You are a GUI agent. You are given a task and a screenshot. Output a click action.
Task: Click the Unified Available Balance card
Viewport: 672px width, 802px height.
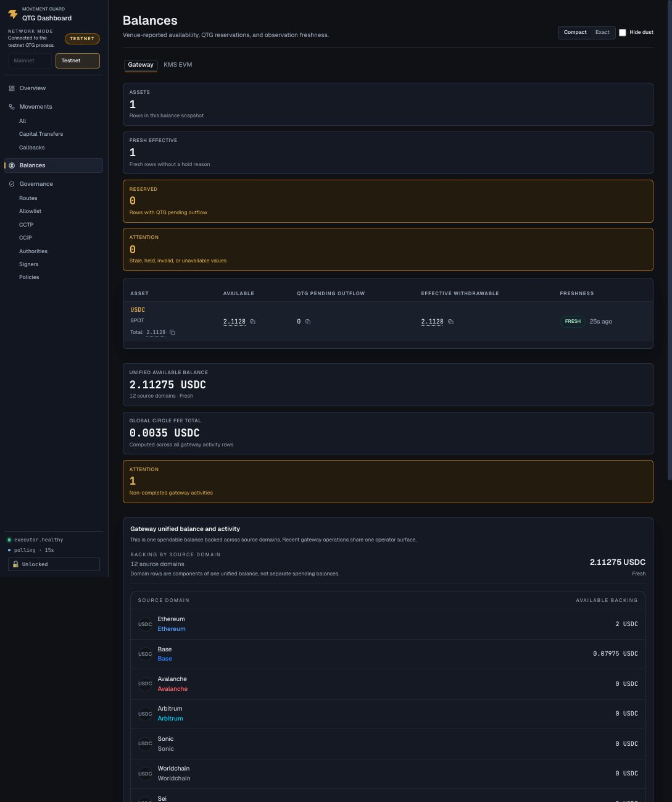tap(388, 385)
